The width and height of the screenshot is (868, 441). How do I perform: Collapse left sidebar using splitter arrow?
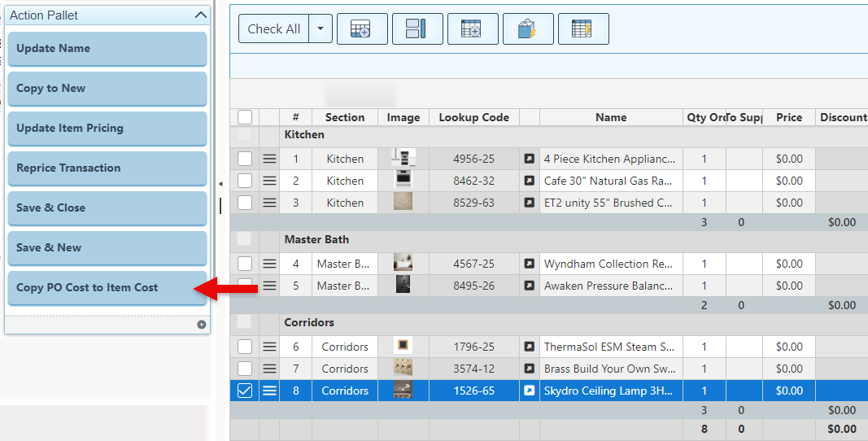(220, 185)
